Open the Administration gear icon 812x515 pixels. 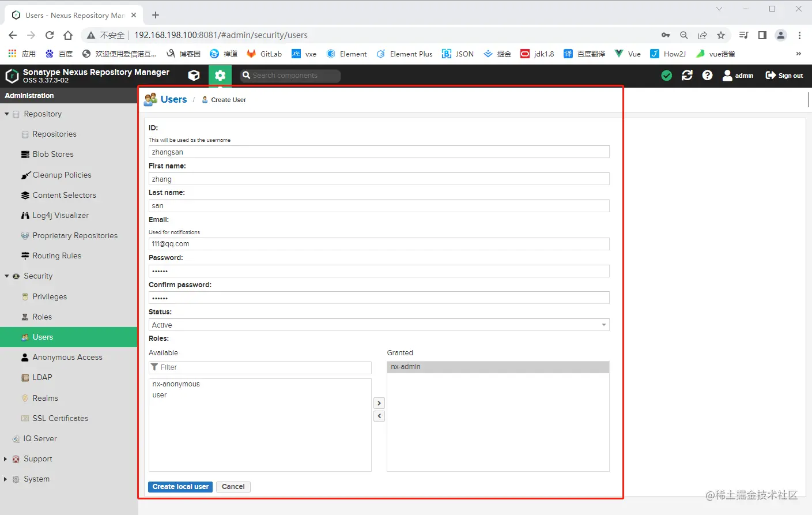click(220, 76)
